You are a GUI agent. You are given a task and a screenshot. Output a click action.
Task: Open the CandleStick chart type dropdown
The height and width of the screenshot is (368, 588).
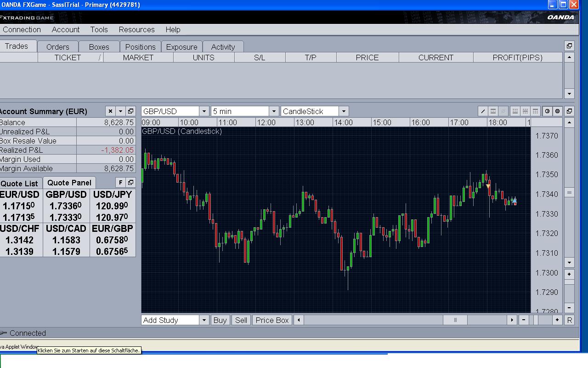tap(344, 111)
